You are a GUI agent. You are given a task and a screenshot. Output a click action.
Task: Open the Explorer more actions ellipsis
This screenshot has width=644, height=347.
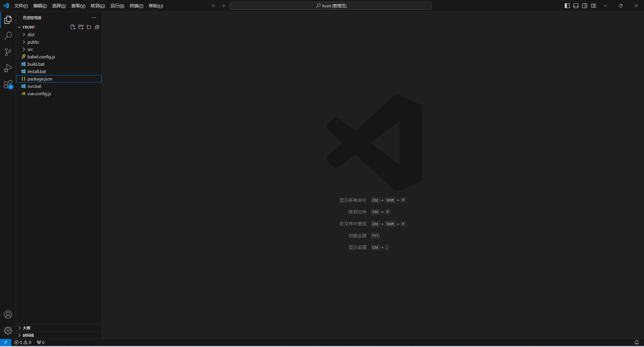(x=94, y=18)
